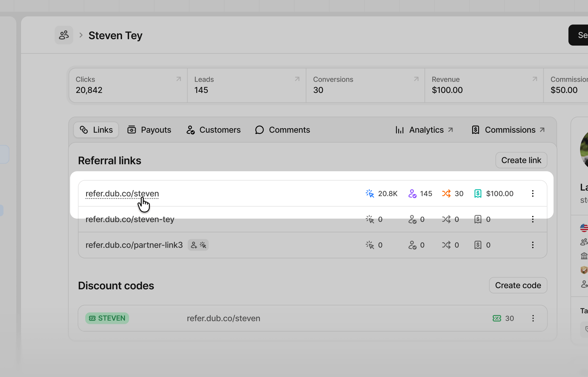Click the partners group icon in breadcrumb
This screenshot has width=588, height=377.
point(64,35)
